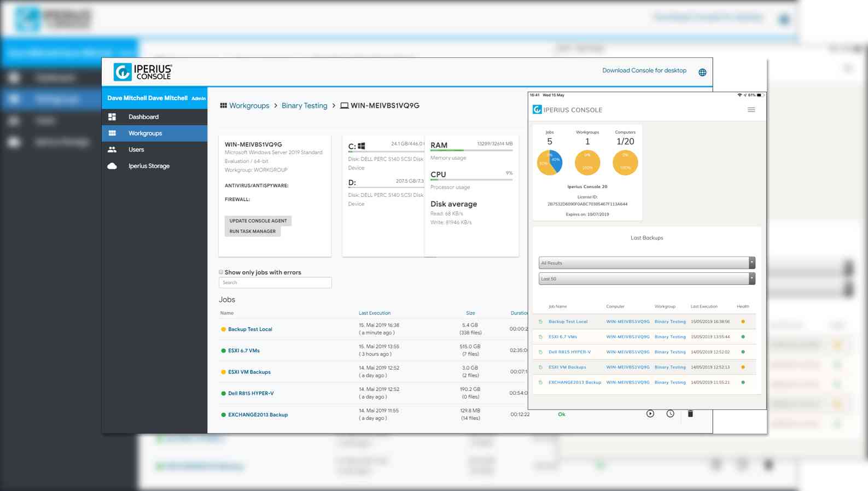The image size is (868, 491).
Task: Open schedule clock icon for EXCHANGE2013 Backup
Action: tap(670, 414)
